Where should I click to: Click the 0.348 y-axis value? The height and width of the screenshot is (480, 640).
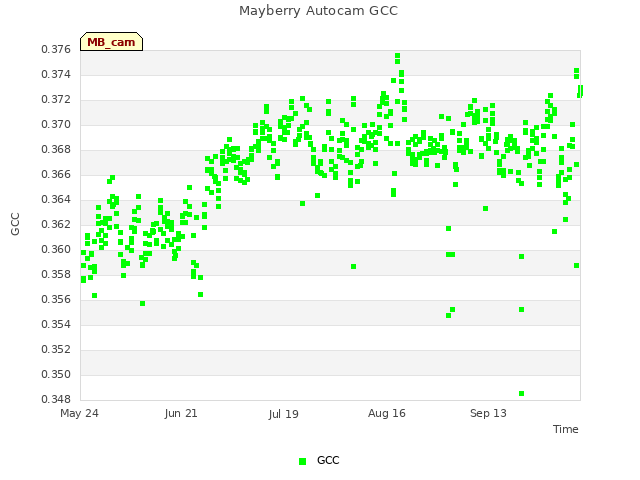pyautogui.click(x=56, y=399)
